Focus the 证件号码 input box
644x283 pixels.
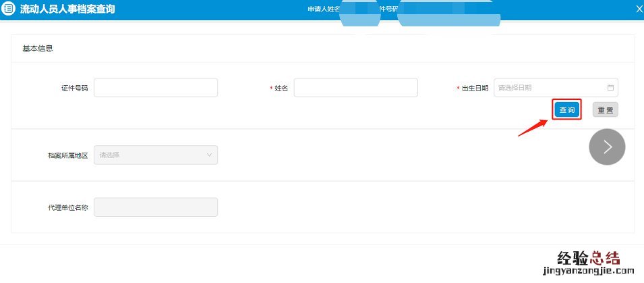click(x=156, y=88)
